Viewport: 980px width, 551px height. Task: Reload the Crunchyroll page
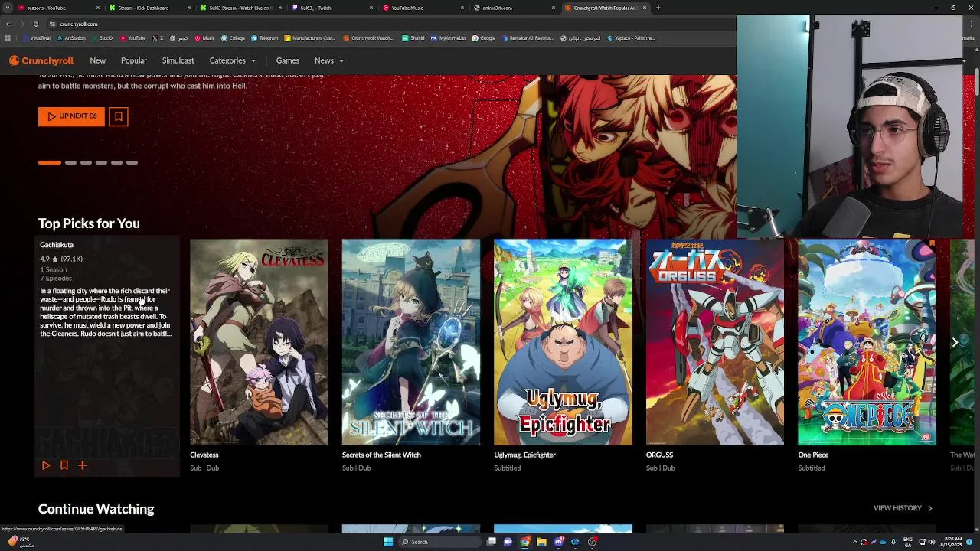[x=35, y=24]
